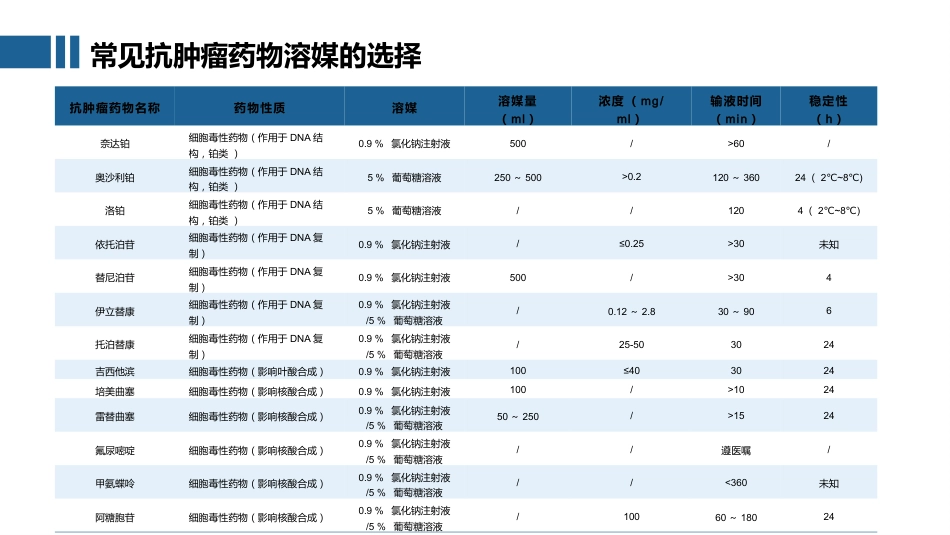The width and height of the screenshot is (950, 535).
Task: Click the drug name 奈达铂
Action: pos(115,144)
